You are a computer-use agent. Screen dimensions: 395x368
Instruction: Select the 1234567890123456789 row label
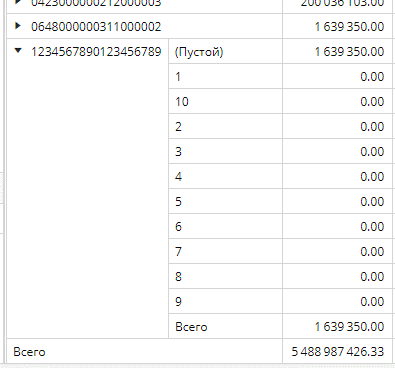[96, 52]
